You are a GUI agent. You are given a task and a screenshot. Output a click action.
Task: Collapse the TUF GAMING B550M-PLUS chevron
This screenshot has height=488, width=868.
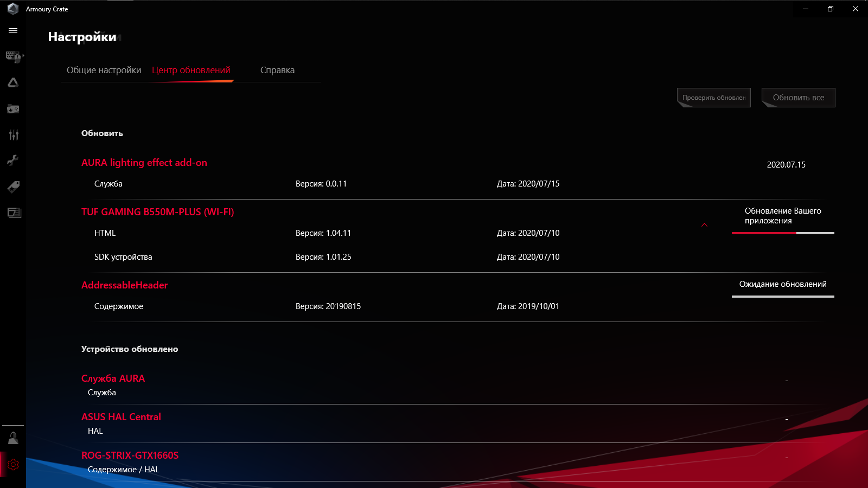[x=704, y=225]
